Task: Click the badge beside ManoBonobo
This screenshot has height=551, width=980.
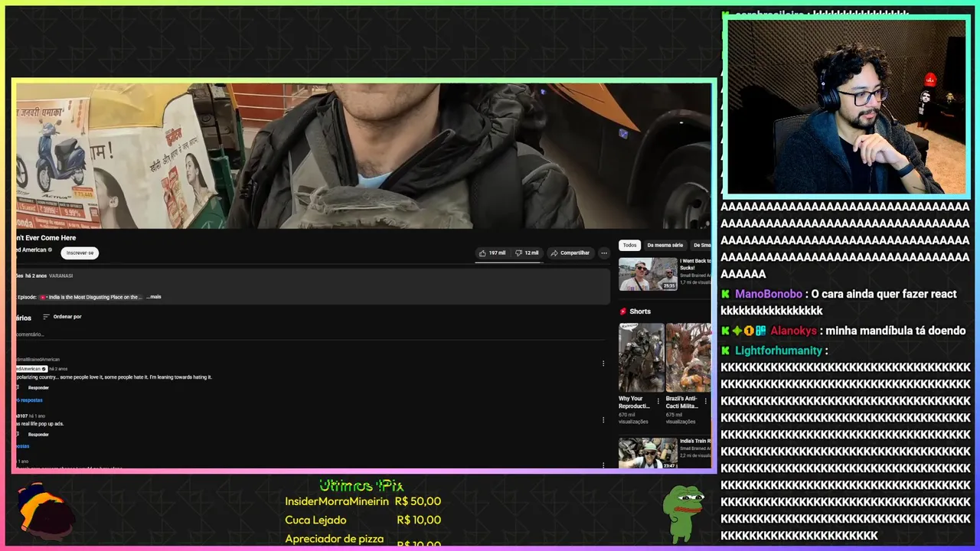Action: pyautogui.click(x=726, y=294)
